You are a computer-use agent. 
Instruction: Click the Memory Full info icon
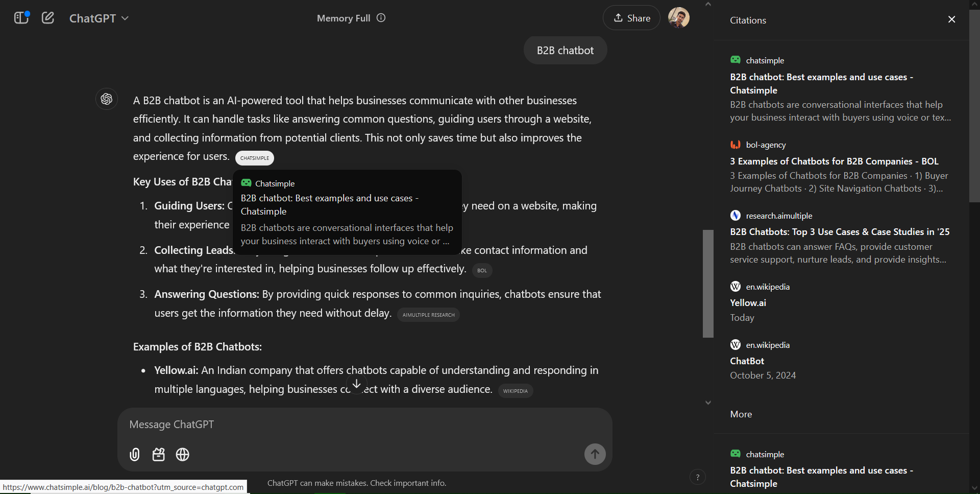pos(381,18)
